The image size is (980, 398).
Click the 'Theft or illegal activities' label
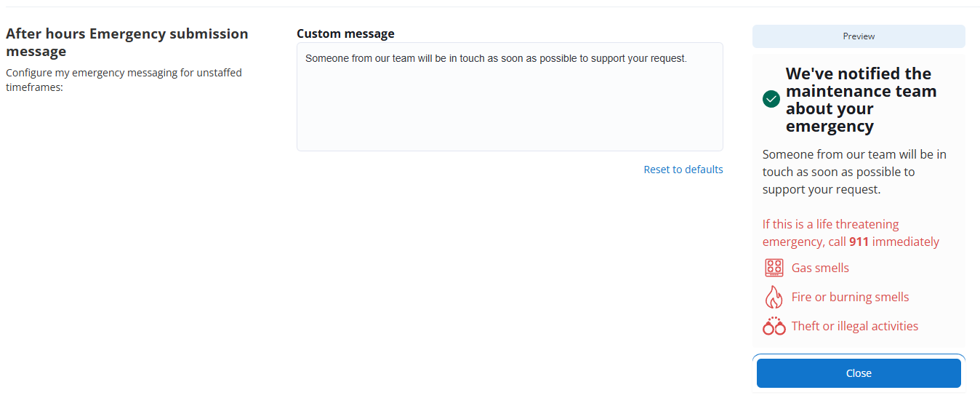pos(854,326)
